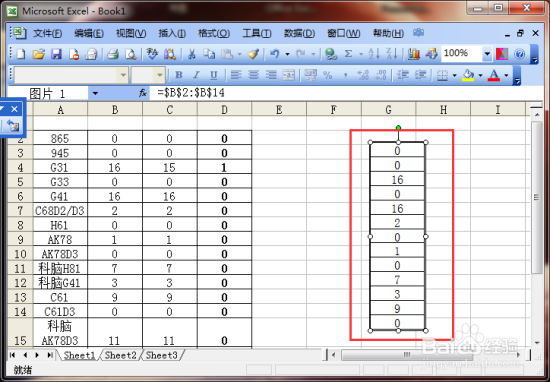550x382 pixels.
Task: Activate the Format Painter brush
Action: [x=253, y=54]
